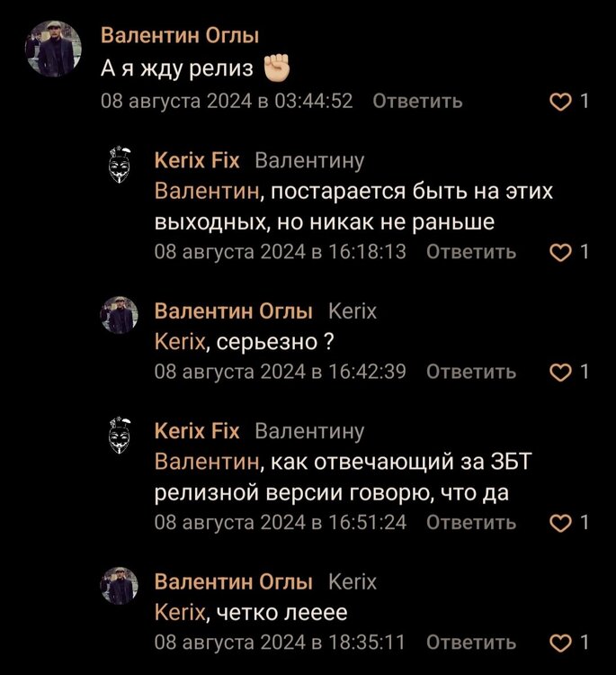Open Валентин Оглы's avatar beside "четко лееее"
Screen dimensions: 616x675
[119, 585]
